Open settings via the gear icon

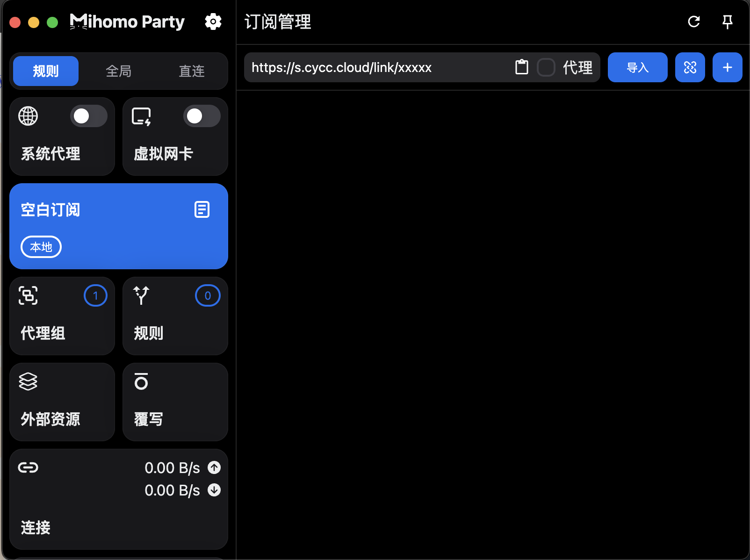(x=213, y=22)
